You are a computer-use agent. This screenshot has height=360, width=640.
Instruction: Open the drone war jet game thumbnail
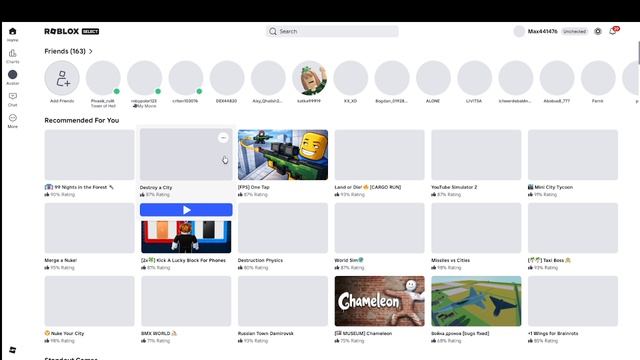click(x=476, y=301)
